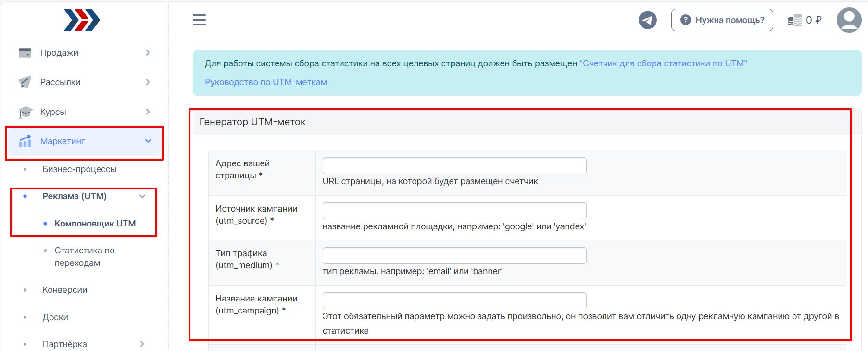Click the URL страницы hint text
868x351 pixels.
click(430, 181)
